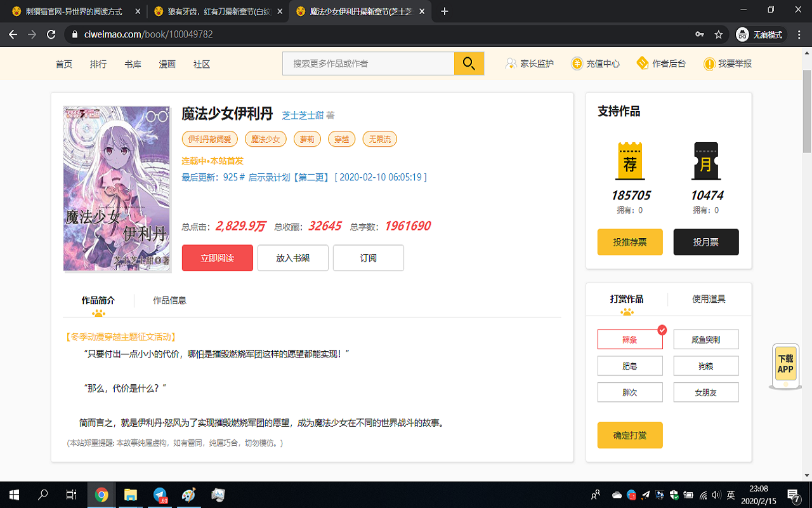Open 家长监护 parental control link
The height and width of the screenshot is (508, 812).
[529, 63]
